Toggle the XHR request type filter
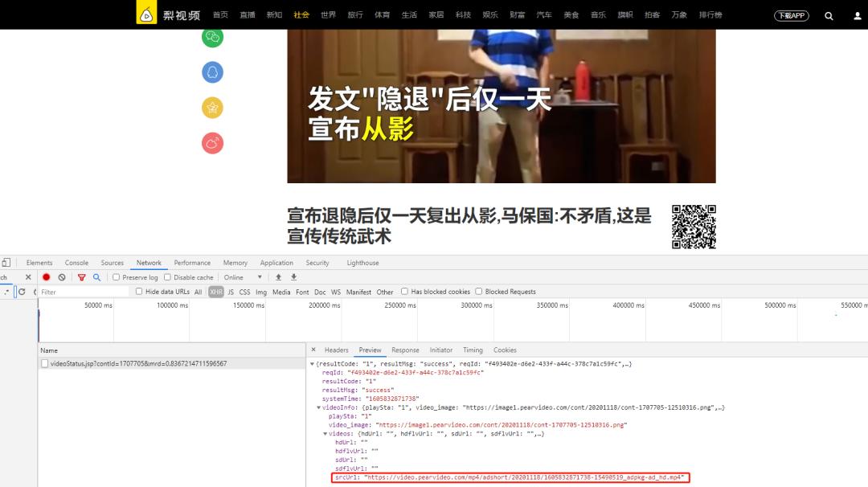 point(216,293)
